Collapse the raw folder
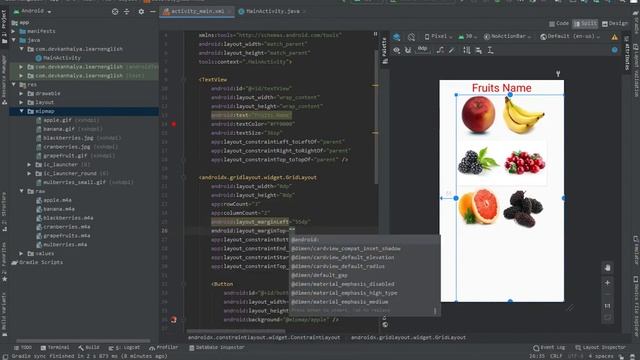The image size is (640, 360). (x=22, y=191)
